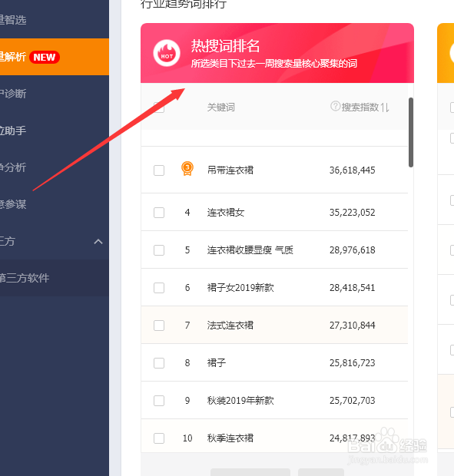The width and height of the screenshot is (454, 476).
Task: Check the box for 秋装2019年新款
Action: (159, 401)
